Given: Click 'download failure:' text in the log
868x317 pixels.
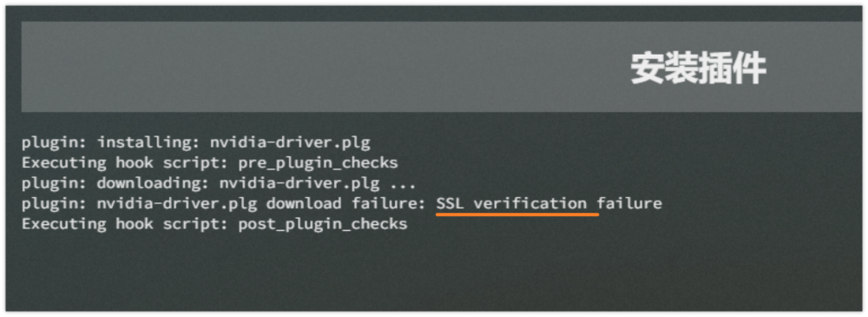Looking at the screenshot, I should coord(346,203).
